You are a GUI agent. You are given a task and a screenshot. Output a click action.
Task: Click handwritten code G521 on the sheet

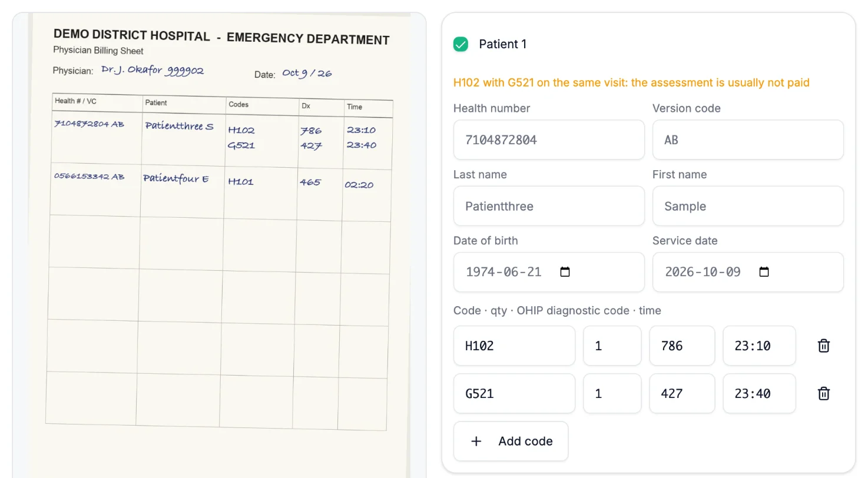[x=241, y=145]
